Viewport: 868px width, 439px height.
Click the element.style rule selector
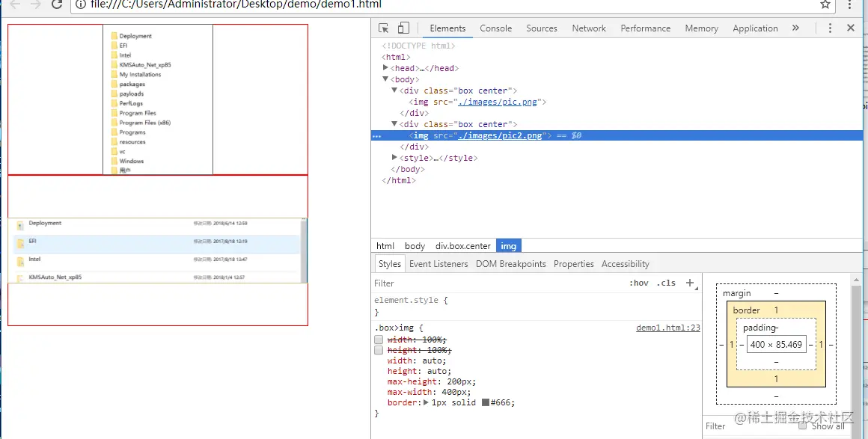click(x=406, y=300)
